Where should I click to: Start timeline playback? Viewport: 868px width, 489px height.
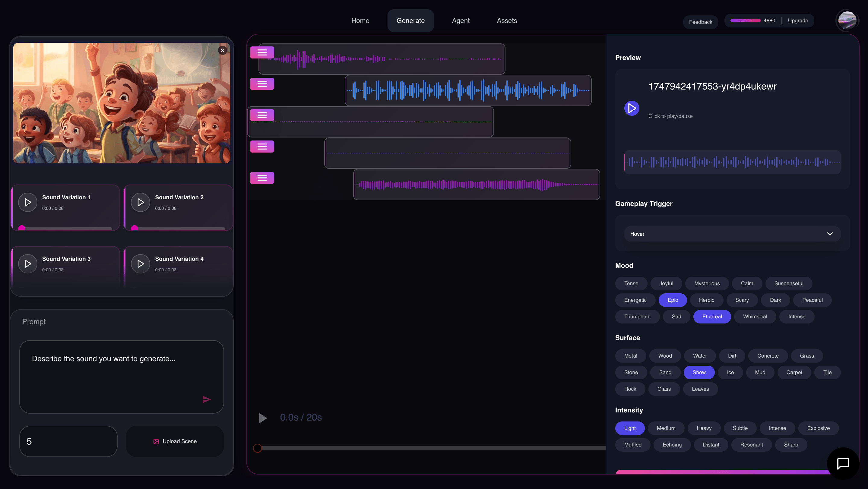click(262, 418)
